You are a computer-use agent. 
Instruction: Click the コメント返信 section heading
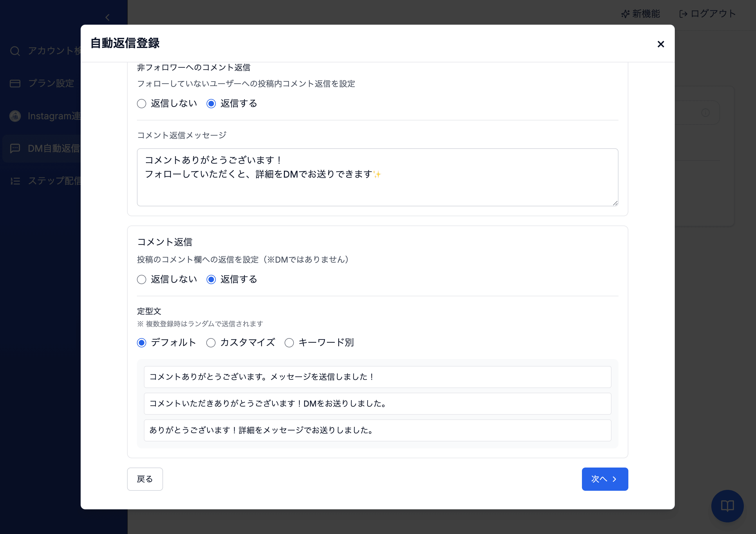(165, 242)
